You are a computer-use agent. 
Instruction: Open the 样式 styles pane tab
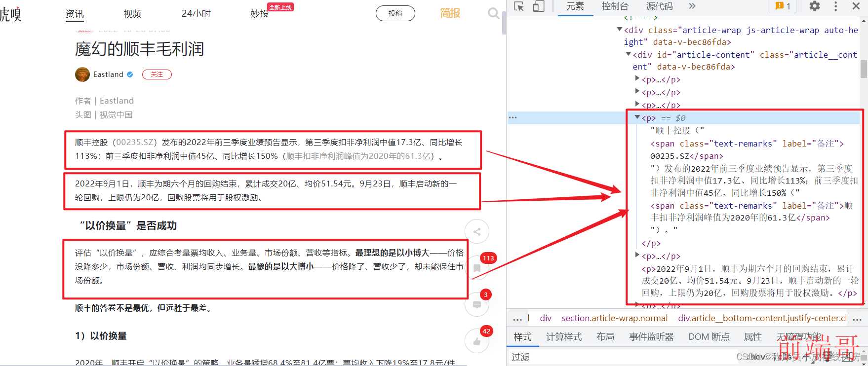coord(522,337)
